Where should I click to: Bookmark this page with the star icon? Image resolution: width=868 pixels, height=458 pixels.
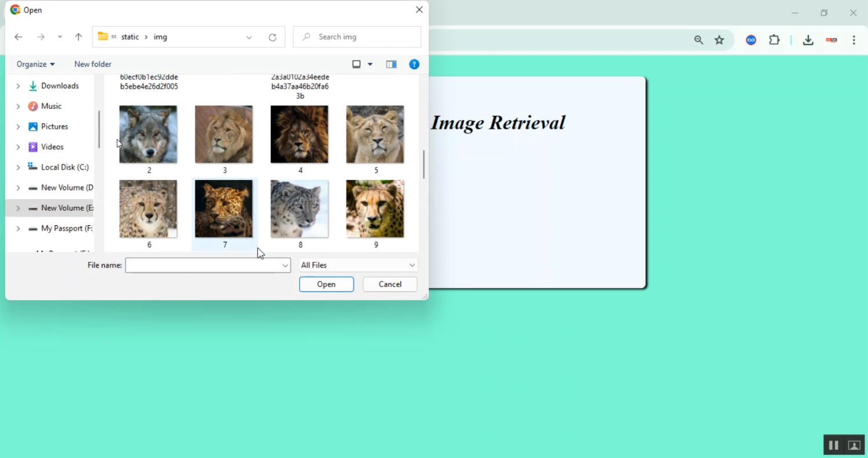click(x=719, y=40)
